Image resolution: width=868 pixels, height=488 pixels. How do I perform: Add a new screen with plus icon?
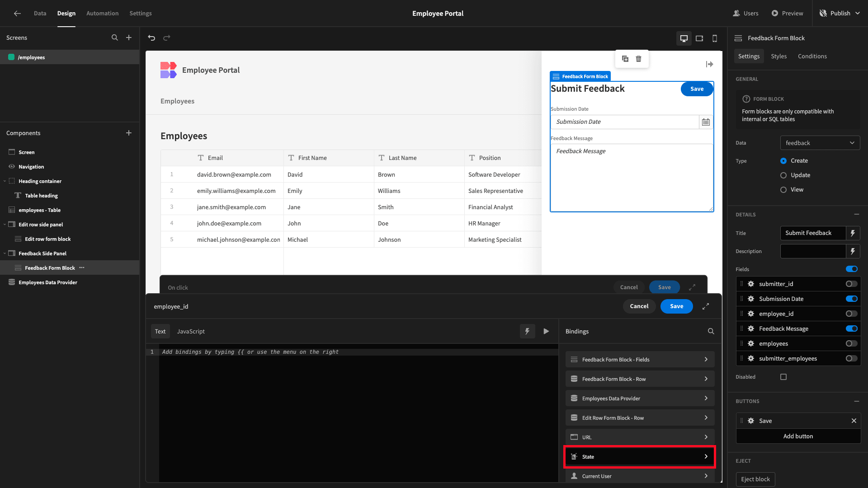coord(129,38)
